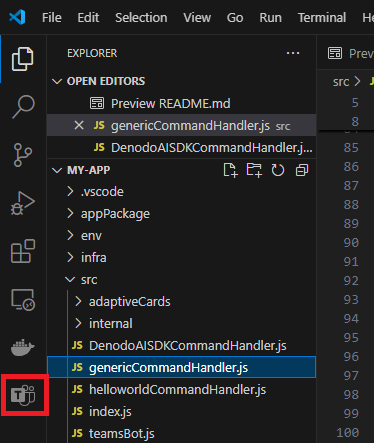Viewport: 374px width, 443px height.
Task: Click the VS Code logo icon
Action: (x=17, y=17)
